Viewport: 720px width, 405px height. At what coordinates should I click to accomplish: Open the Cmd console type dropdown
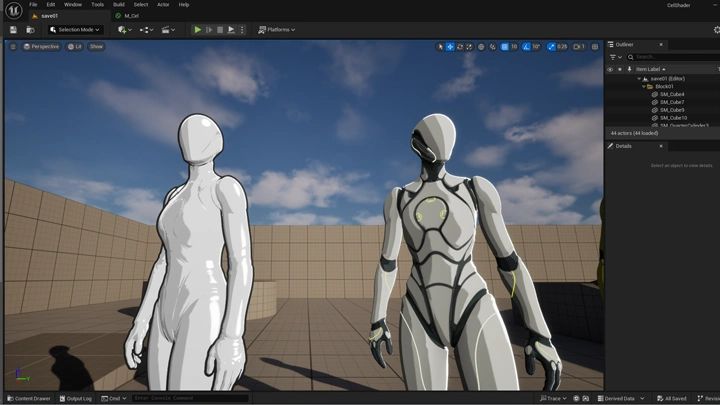click(x=114, y=399)
